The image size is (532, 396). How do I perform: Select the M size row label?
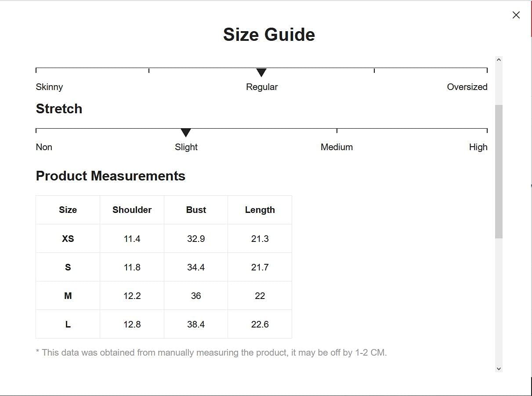coord(68,296)
